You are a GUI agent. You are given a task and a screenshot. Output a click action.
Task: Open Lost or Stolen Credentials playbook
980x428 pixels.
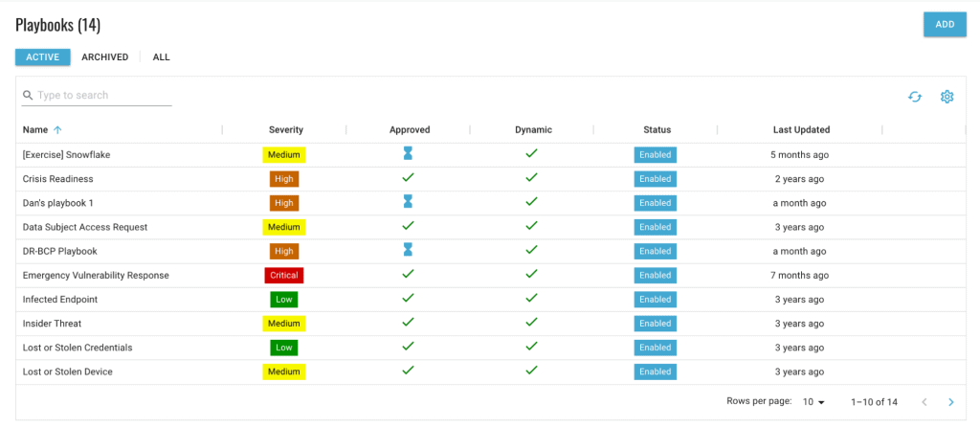pyautogui.click(x=78, y=348)
